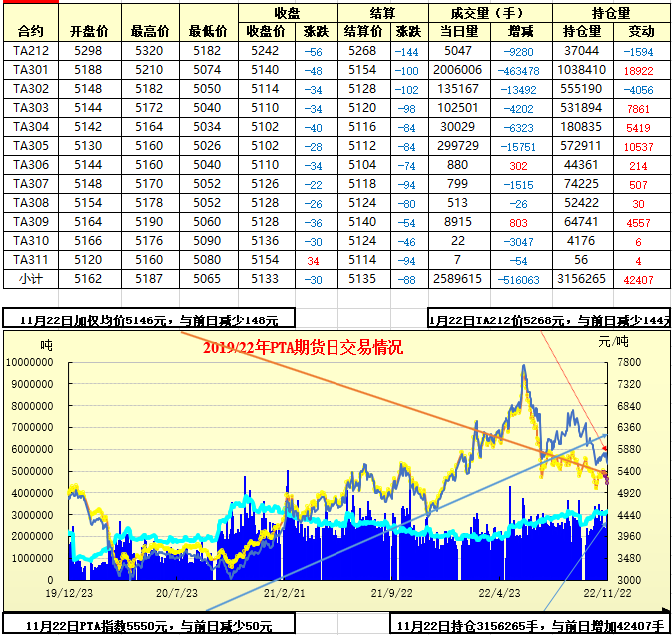The height and width of the screenshot is (635, 672).
Task: Select the 11月22日持仓3156265手 text box
Action: point(529,625)
